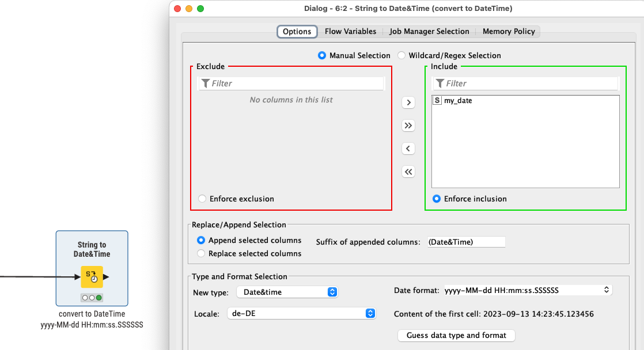644x350 pixels.
Task: Click the filter funnel icon in Exclude list
Action: click(x=206, y=83)
